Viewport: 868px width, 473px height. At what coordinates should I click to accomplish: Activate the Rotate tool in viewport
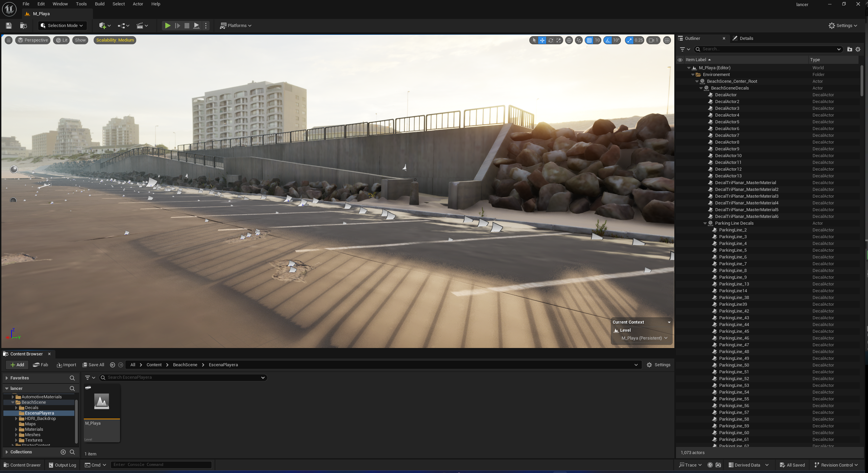[x=551, y=40]
